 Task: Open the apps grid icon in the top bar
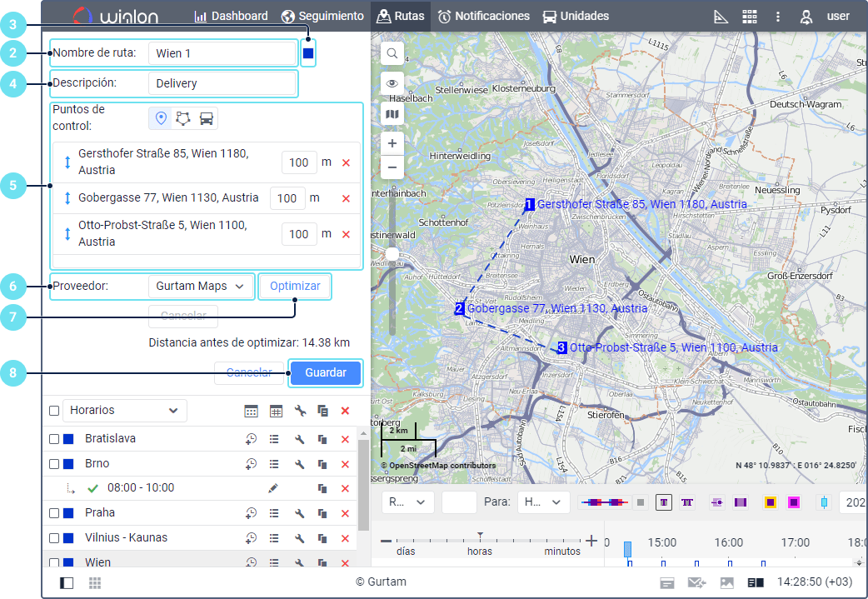750,17
